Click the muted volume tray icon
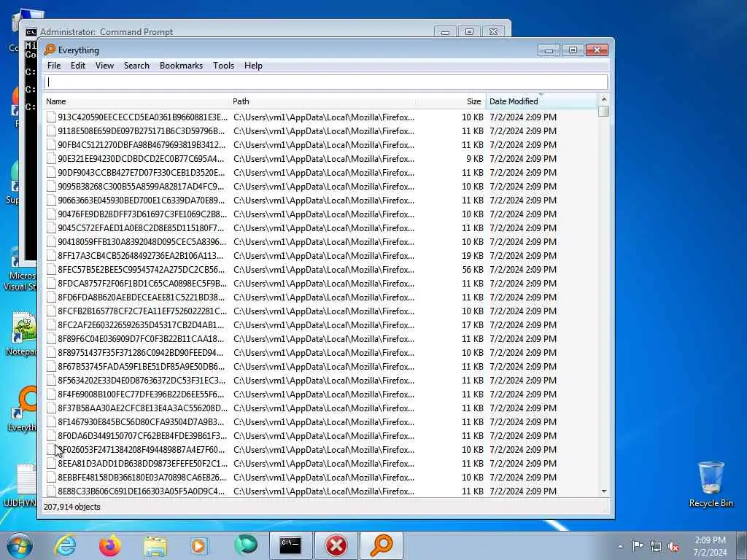This screenshot has width=747, height=560. [673, 546]
